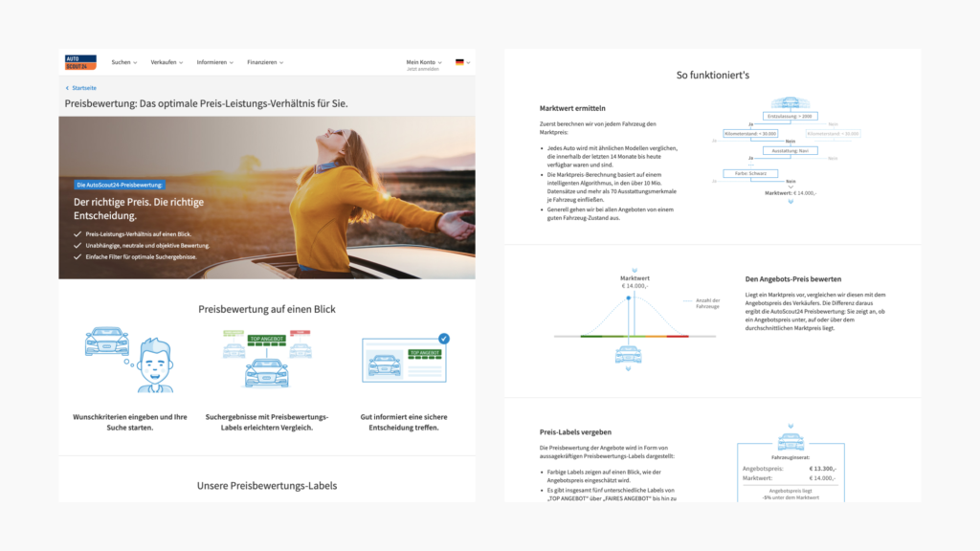Click the car icon below the price scale
The height and width of the screenshot is (551, 980).
pos(628,356)
